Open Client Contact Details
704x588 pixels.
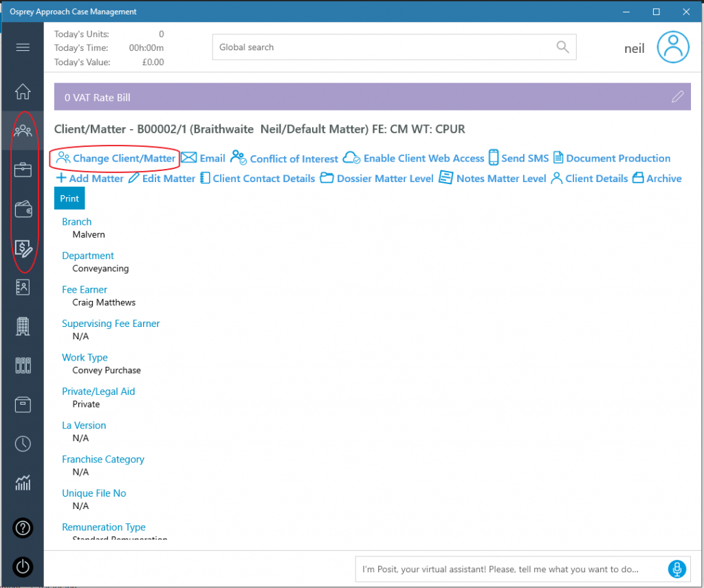coord(258,179)
